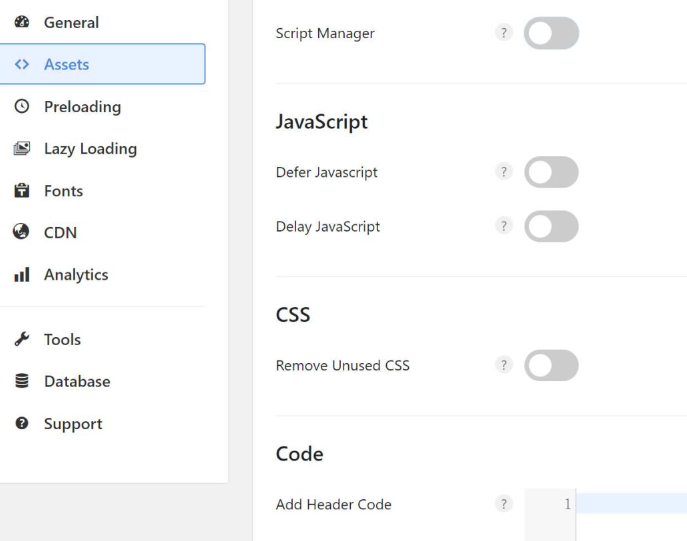The width and height of the screenshot is (687, 541).
Task: Click the CDN globe icon
Action: (x=21, y=233)
